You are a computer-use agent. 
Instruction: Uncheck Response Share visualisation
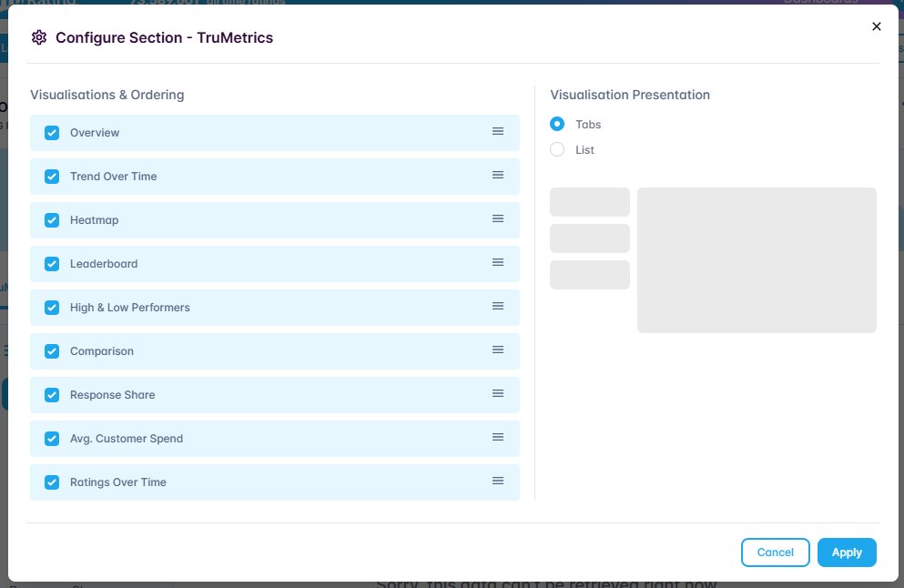pyautogui.click(x=52, y=395)
